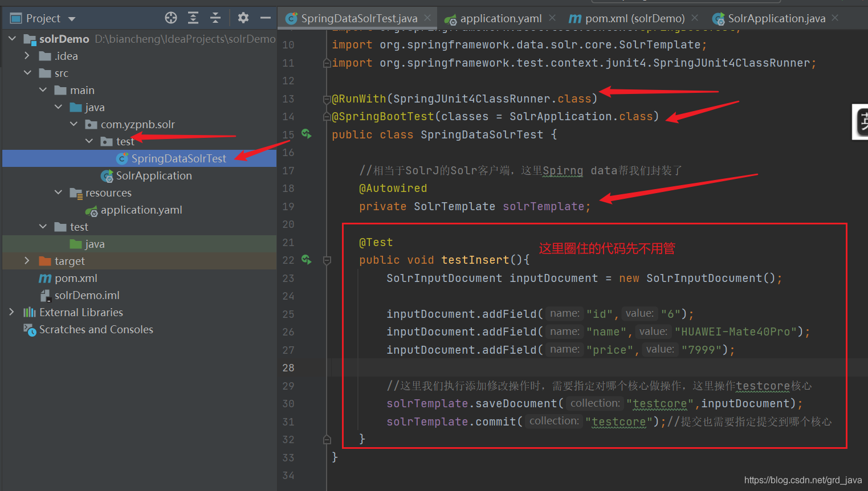Screen dimensions: 868x491
Task: Click the Collapse All icon in Project panel
Action: [215, 18]
